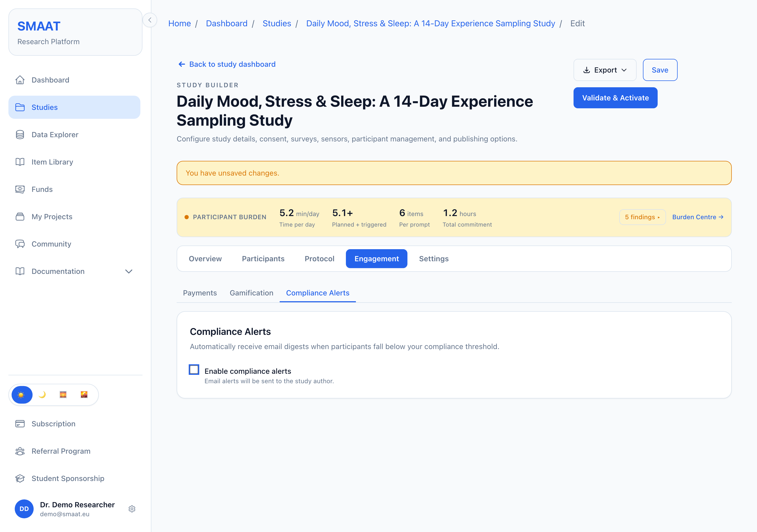Click the download icon in Export button
This screenshot has width=757, height=532.
[586, 70]
